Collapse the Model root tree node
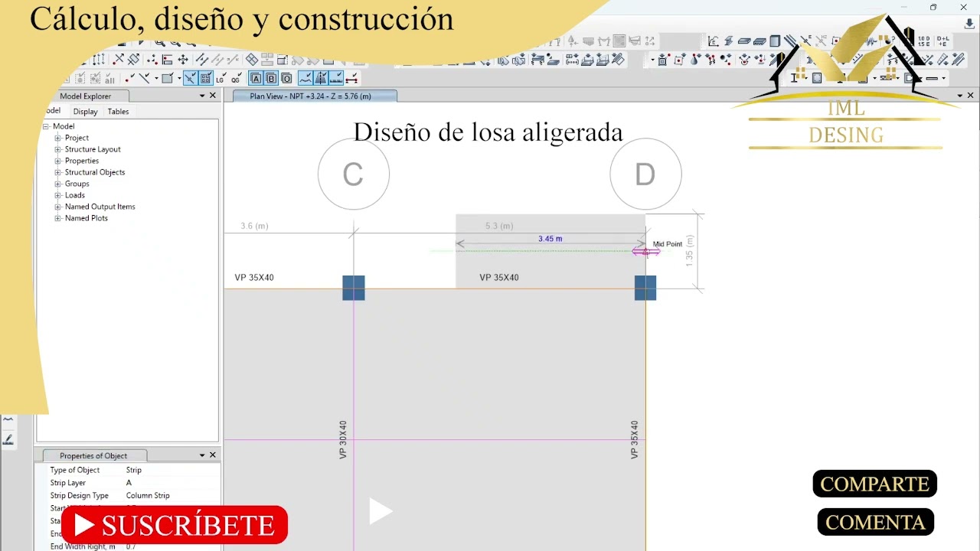 pos(46,126)
